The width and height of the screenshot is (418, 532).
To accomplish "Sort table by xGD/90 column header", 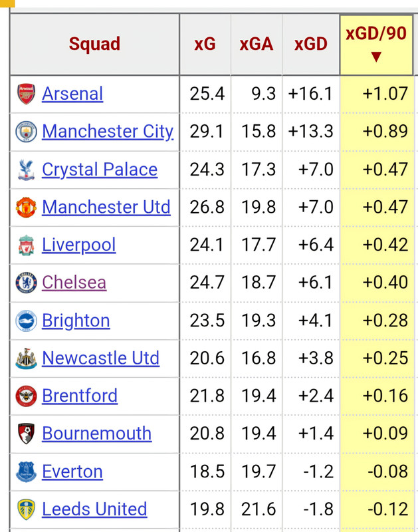I will click(x=375, y=44).
